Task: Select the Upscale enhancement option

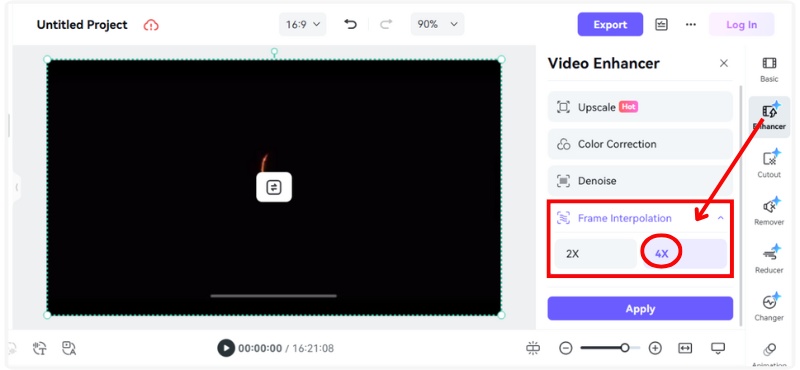Action: (640, 107)
